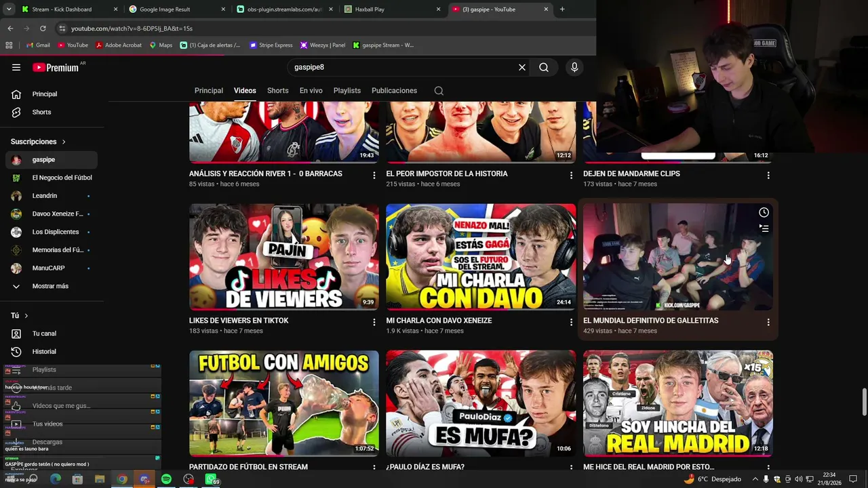
Task: Switch to the Stream - Kick Dashboard browser tab
Action: [x=69, y=9]
